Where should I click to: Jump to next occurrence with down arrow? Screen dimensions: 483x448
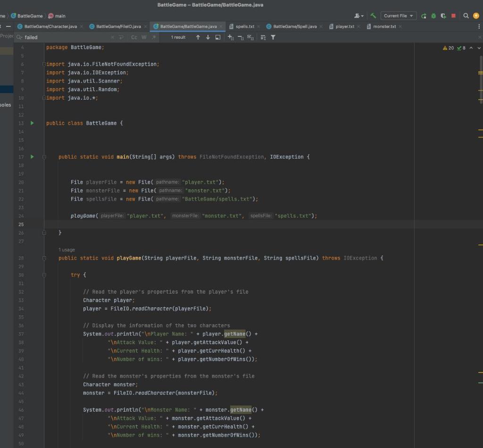208,37
